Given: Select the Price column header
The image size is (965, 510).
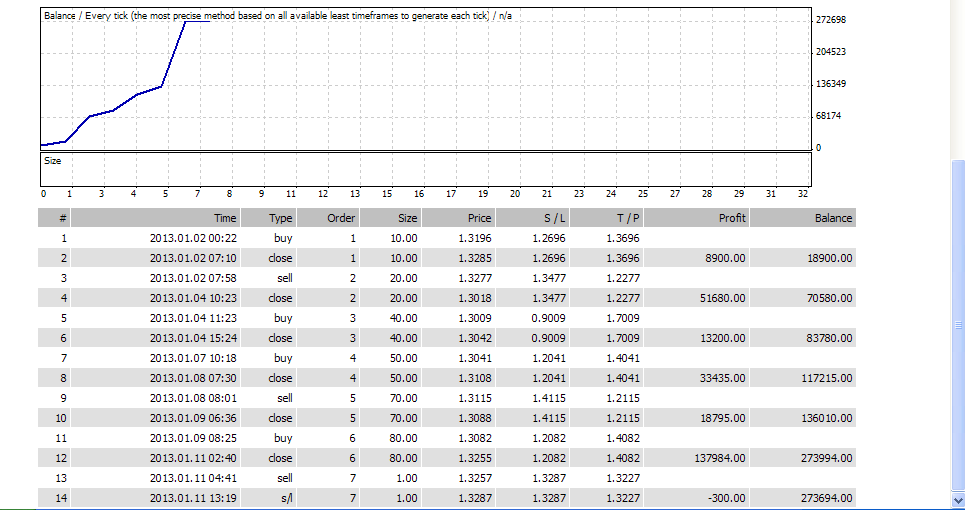Looking at the screenshot, I should [x=480, y=218].
